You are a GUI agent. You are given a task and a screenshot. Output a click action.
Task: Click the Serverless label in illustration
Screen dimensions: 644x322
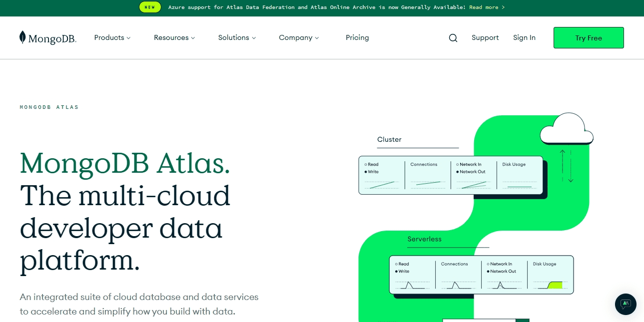click(424, 239)
